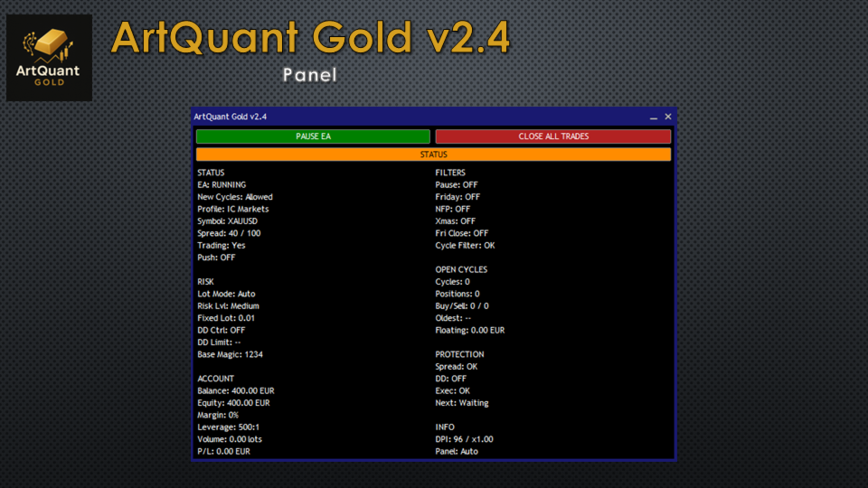Click 'Profile: IC Markets' text

tap(233, 209)
